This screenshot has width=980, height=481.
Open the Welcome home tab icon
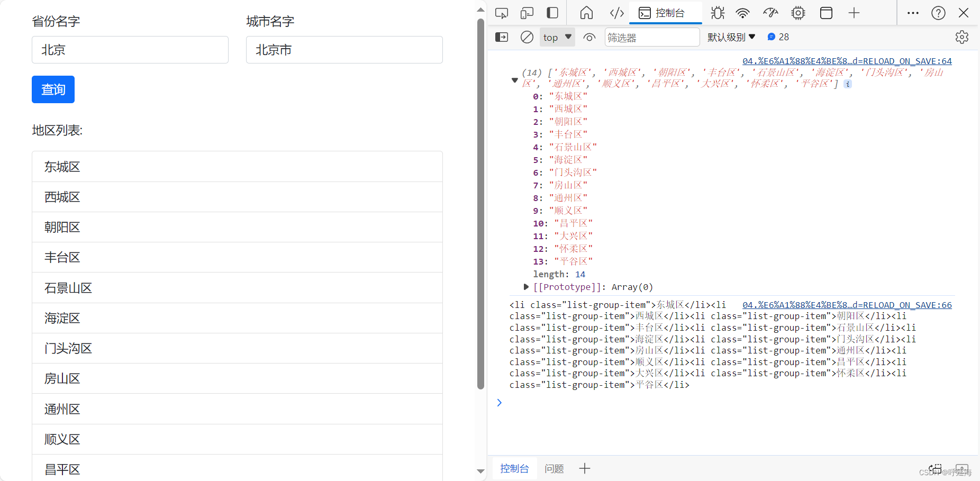click(x=586, y=13)
